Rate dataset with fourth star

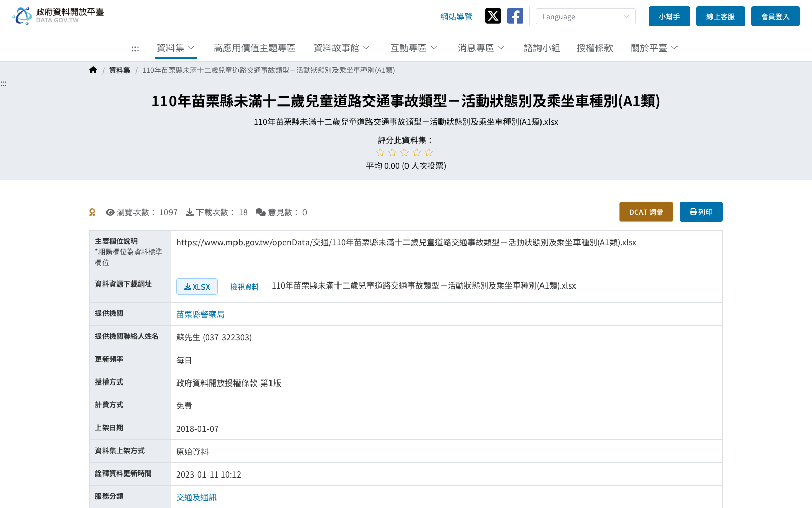pos(417,152)
